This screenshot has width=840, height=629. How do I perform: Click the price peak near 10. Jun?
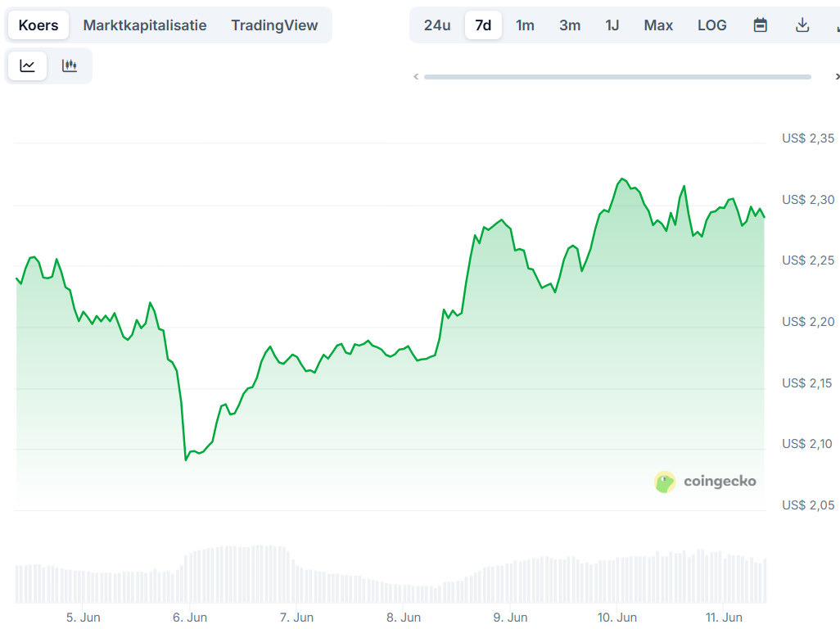coord(621,179)
